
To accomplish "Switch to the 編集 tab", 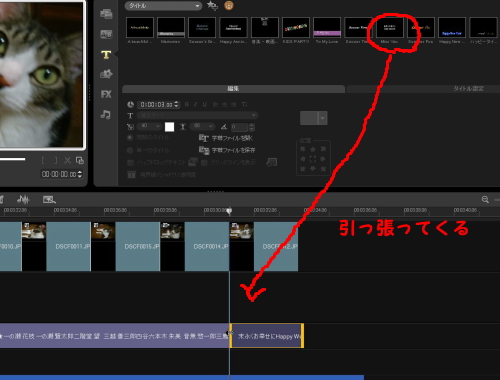I will [233, 89].
